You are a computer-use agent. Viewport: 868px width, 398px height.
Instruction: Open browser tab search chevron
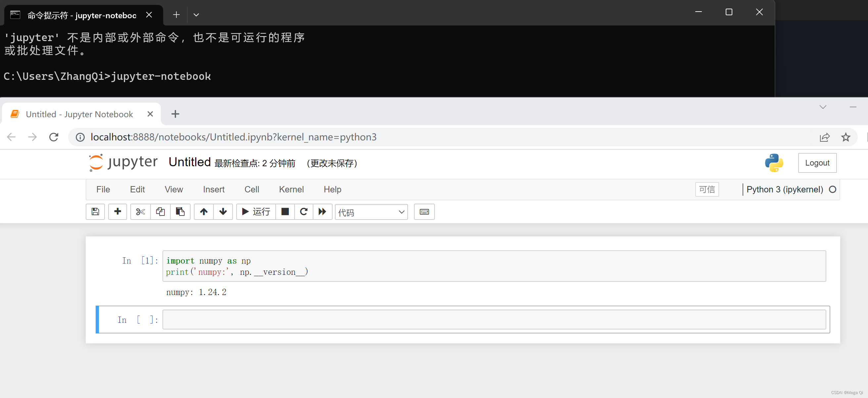823,107
